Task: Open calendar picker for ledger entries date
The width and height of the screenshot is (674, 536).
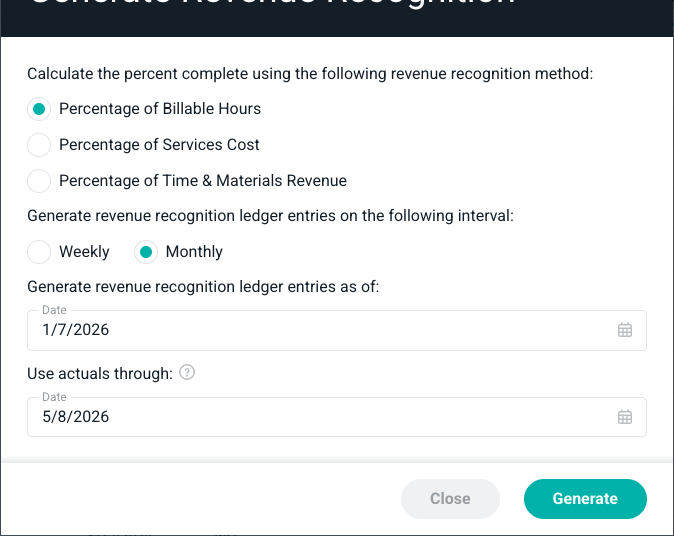Action: point(625,330)
